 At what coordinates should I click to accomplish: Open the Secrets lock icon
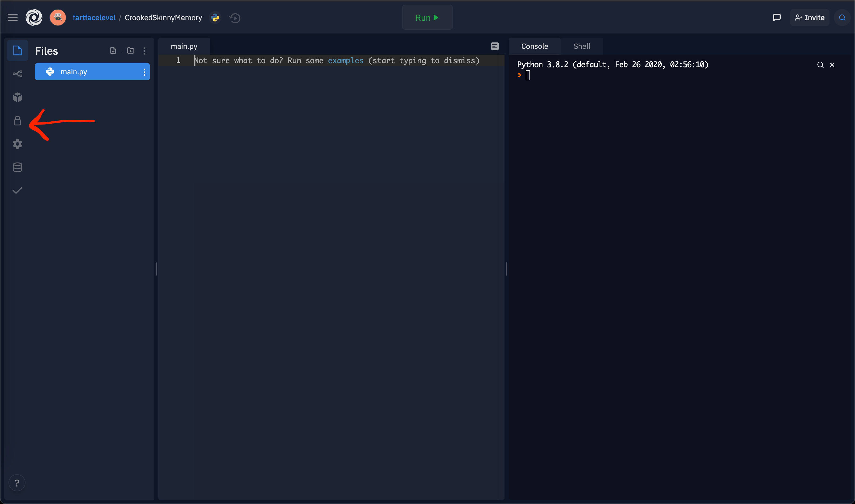17,121
